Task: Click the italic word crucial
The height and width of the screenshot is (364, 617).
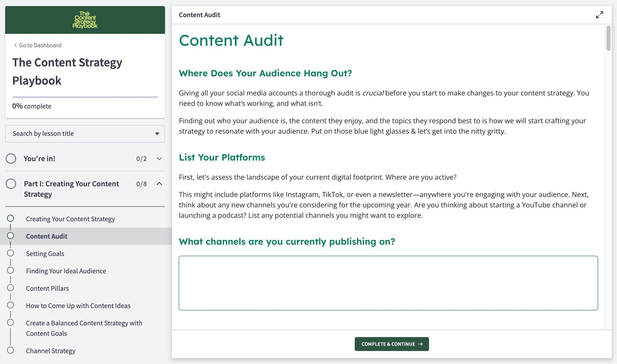Action: [373, 93]
